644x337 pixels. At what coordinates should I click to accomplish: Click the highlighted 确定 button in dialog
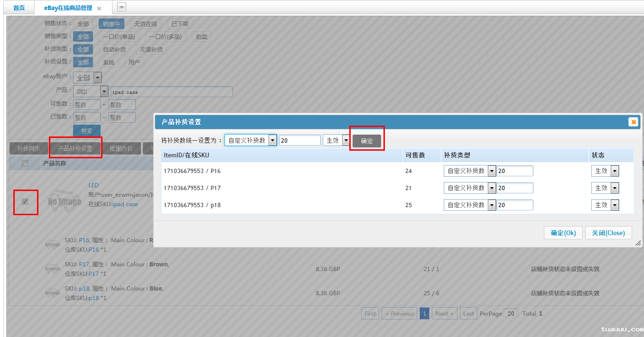coord(366,140)
